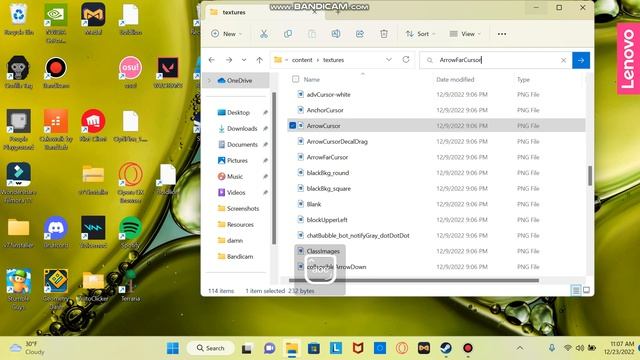Screen dimensions: 640x360
Task: Sort by the Name column header
Action: coord(311,80)
